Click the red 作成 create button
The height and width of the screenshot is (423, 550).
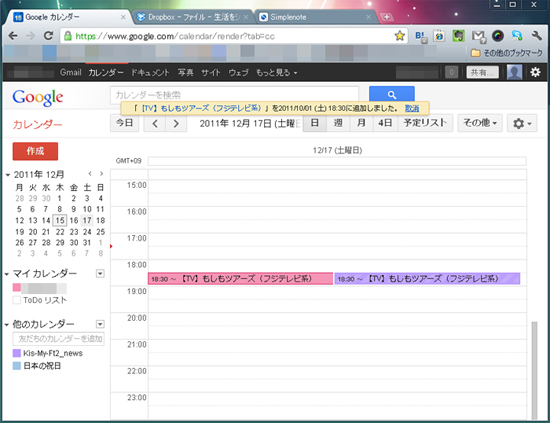click(35, 151)
